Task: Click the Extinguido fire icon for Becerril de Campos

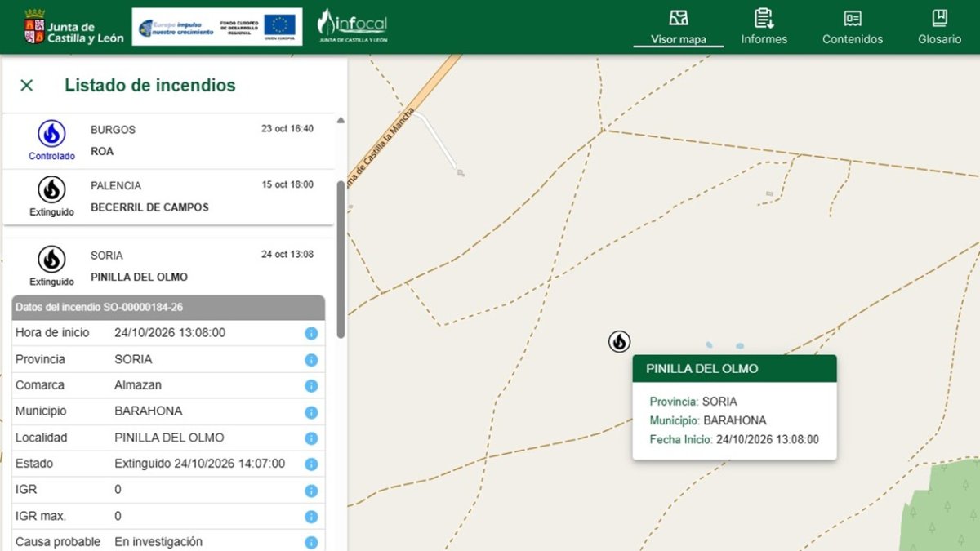Action: click(51, 189)
